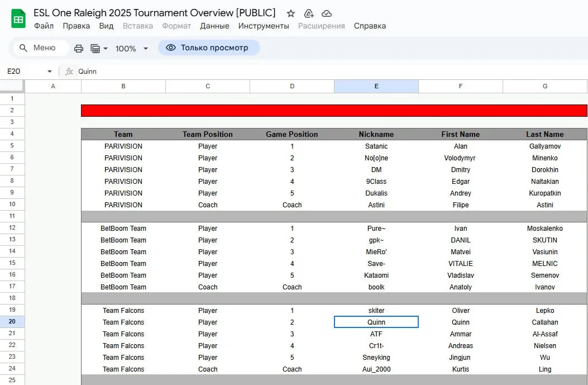Click the Team Position header cell

click(x=208, y=134)
